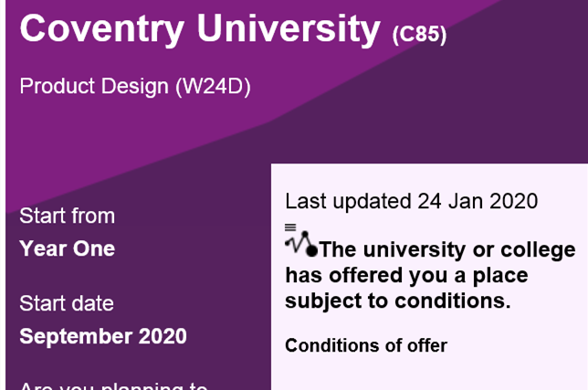Click the conditional offer status message
The image size is (588, 390).
[x=430, y=274]
